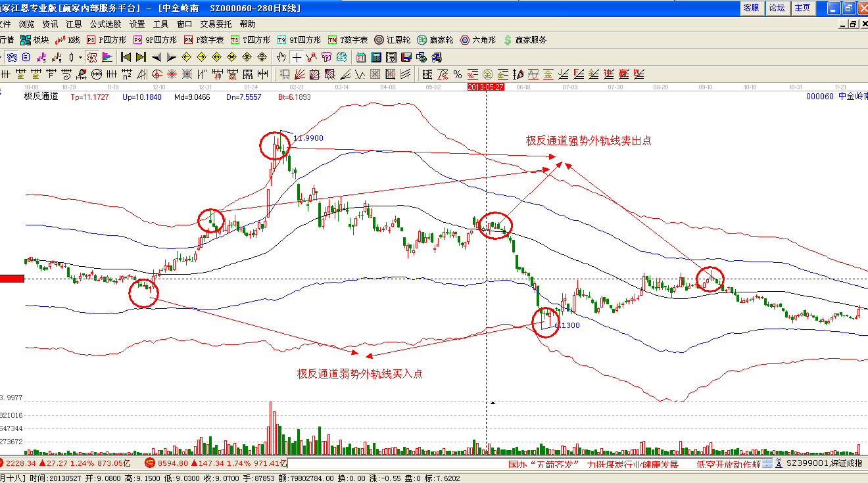Viewport: 868px width, 483px height.
Task: Toggle the P四方形 square chart
Action: point(107,40)
